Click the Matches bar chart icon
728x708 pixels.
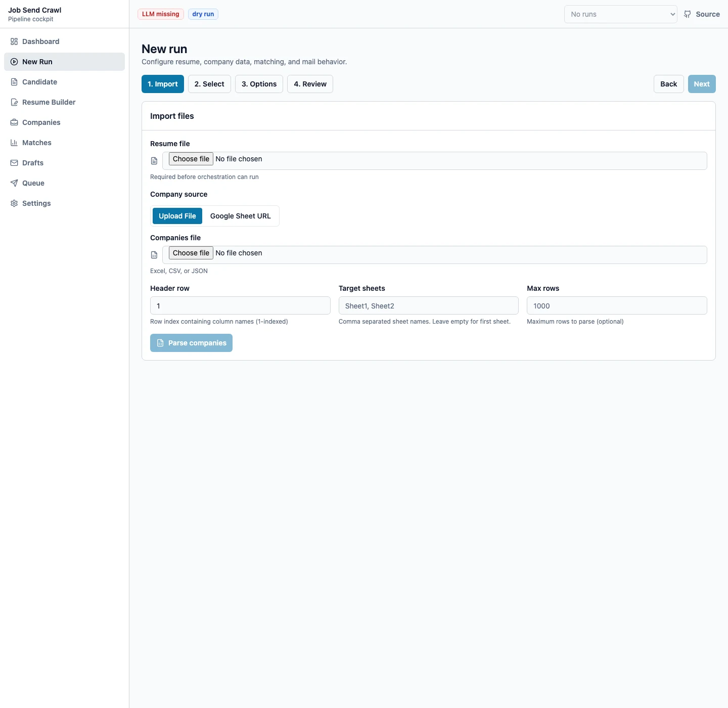click(x=14, y=143)
